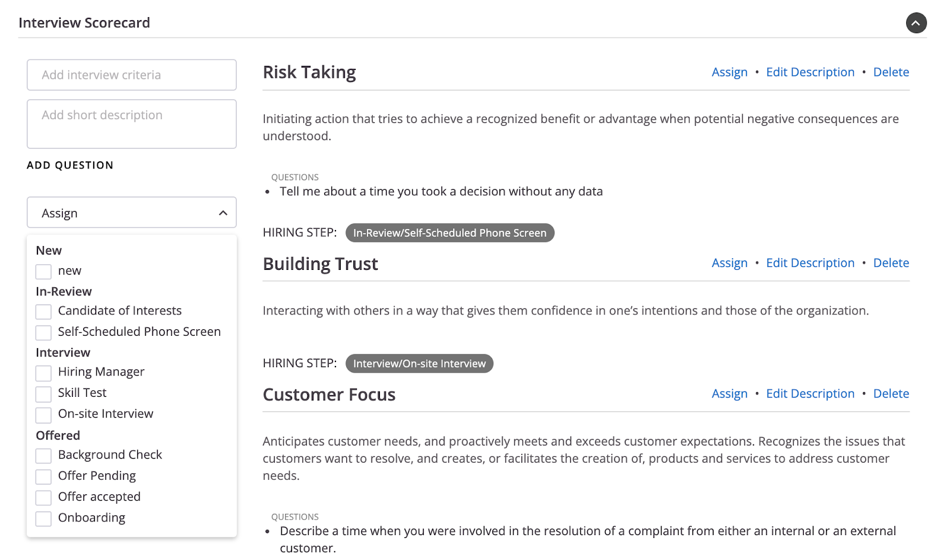950x560 pixels.
Task: Open the Assign hiring step dropdown
Action: tap(132, 213)
